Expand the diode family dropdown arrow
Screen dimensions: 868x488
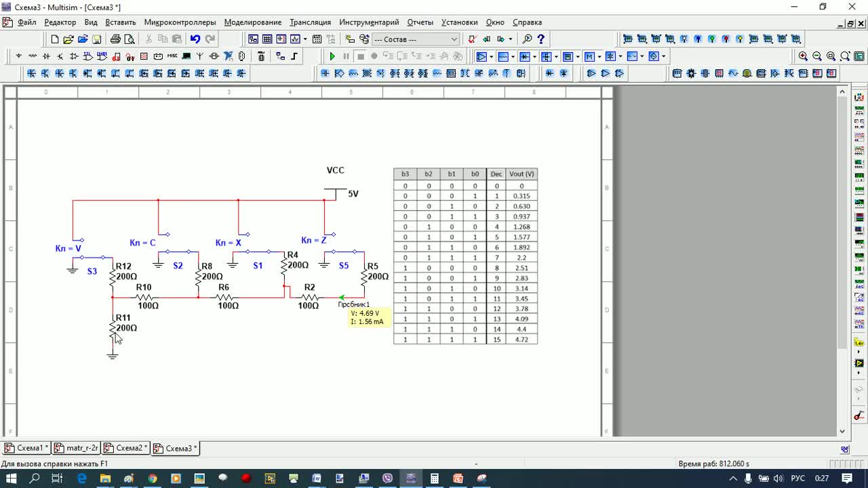click(x=534, y=56)
